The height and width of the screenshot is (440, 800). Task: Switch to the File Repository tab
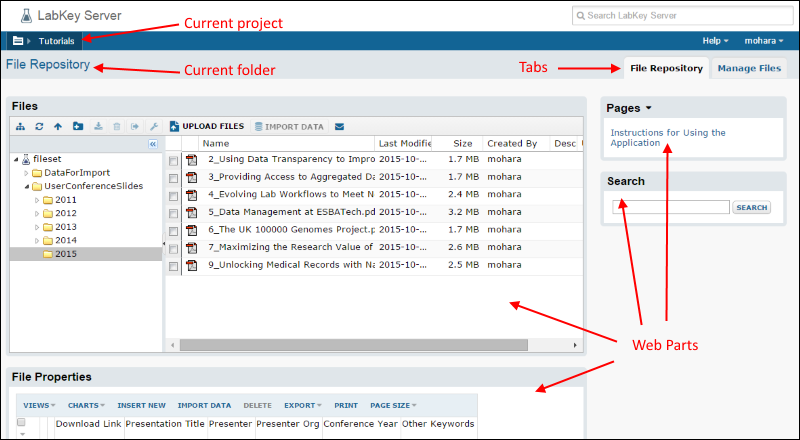666,68
